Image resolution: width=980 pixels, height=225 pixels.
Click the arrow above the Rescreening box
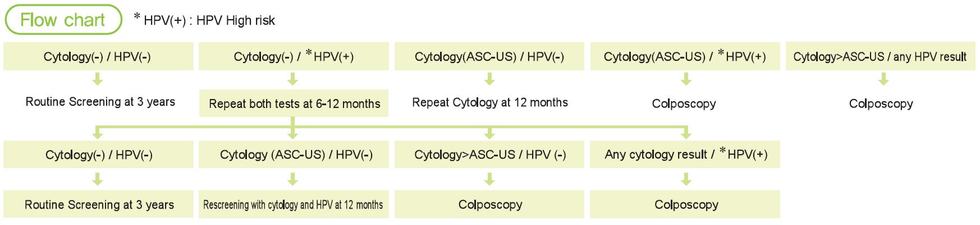292,179
